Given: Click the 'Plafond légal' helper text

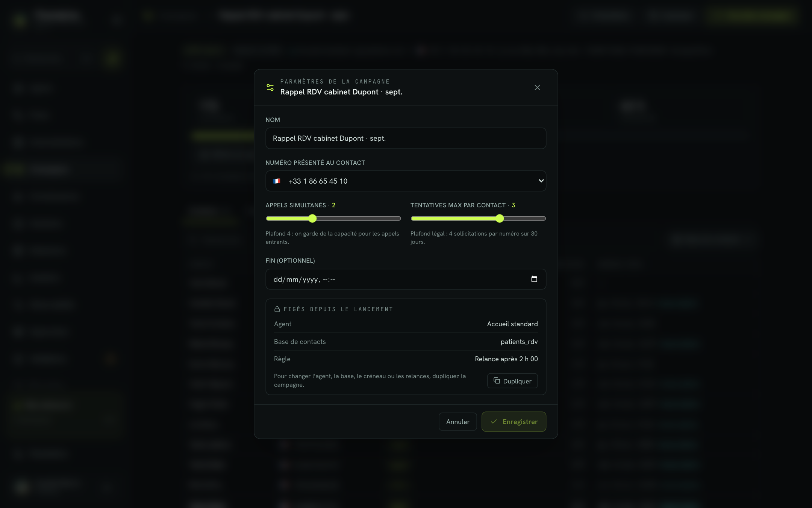Looking at the screenshot, I should [474, 237].
